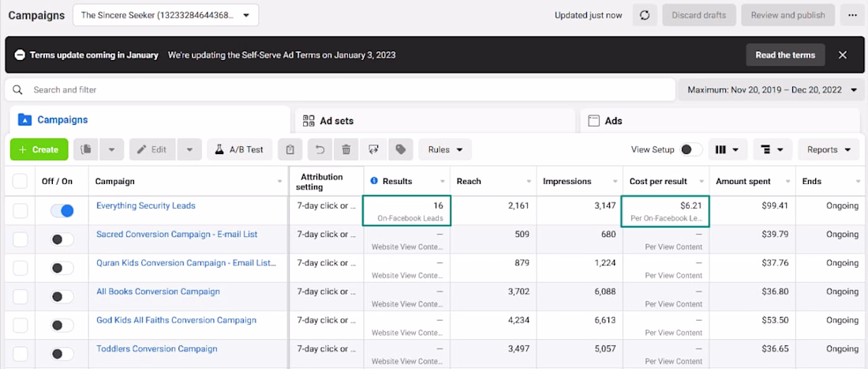This screenshot has width=868, height=369.
Task: Click the 16 On-Facebook Leads results cell
Action: click(x=407, y=211)
